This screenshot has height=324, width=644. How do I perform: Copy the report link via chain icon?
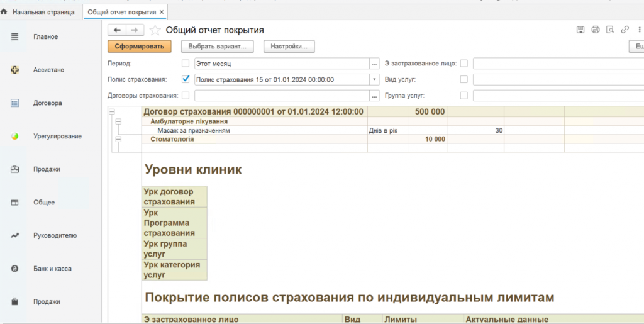(625, 30)
